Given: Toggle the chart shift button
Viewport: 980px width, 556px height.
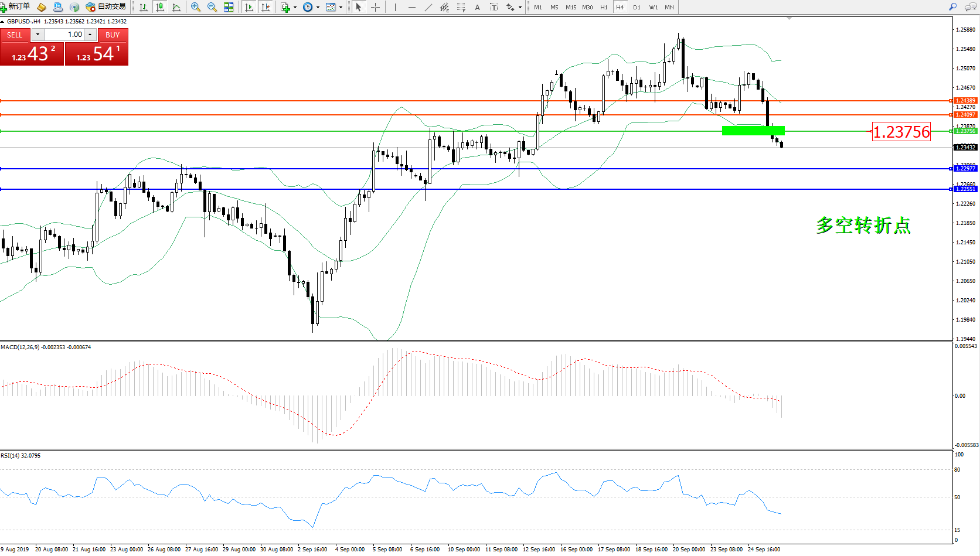Looking at the screenshot, I should pos(266,7).
